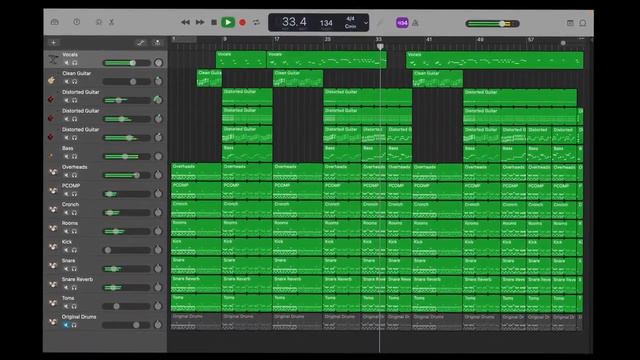Screen dimensions: 640x360
Task: Mute the Overheads track
Action: pyautogui.click(x=67, y=175)
